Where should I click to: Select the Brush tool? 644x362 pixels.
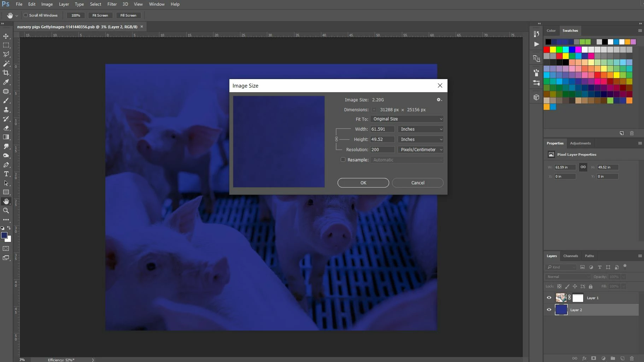(6, 100)
